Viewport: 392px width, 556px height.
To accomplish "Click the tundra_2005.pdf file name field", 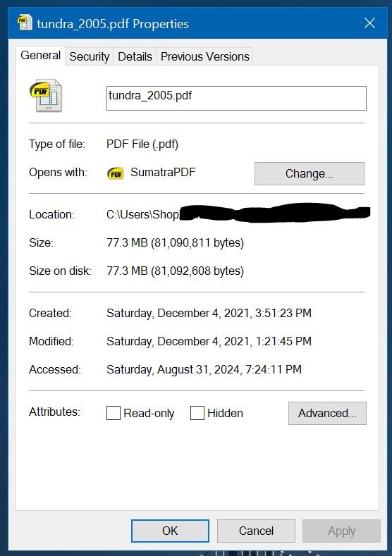I will (x=236, y=98).
